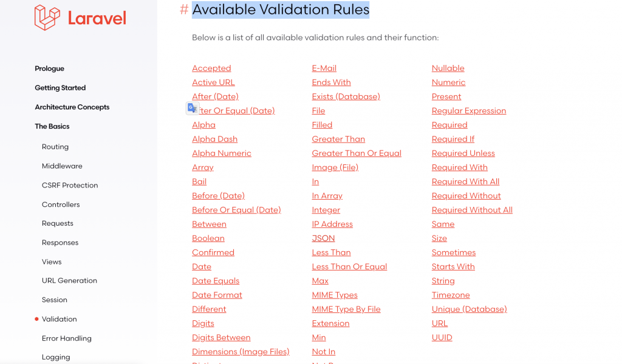This screenshot has width=622, height=364.
Task: Go to the Middleware sidebar item
Action: 62,166
